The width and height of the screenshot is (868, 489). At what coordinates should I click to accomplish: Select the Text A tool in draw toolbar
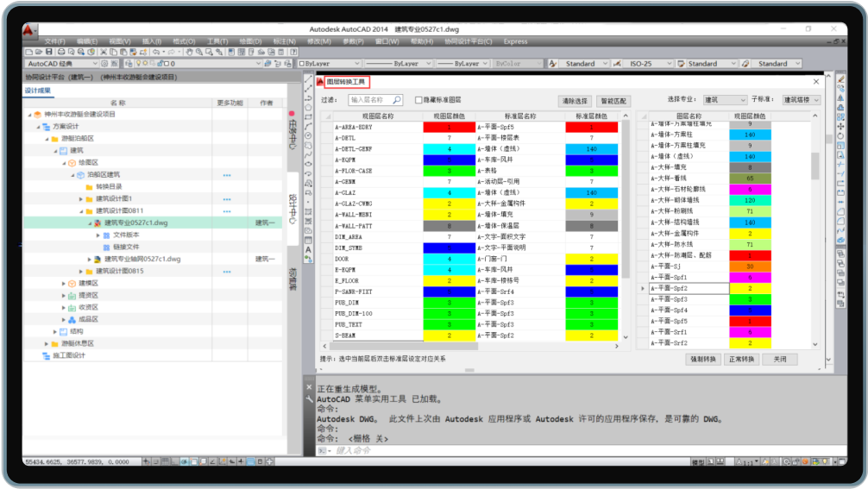point(308,249)
